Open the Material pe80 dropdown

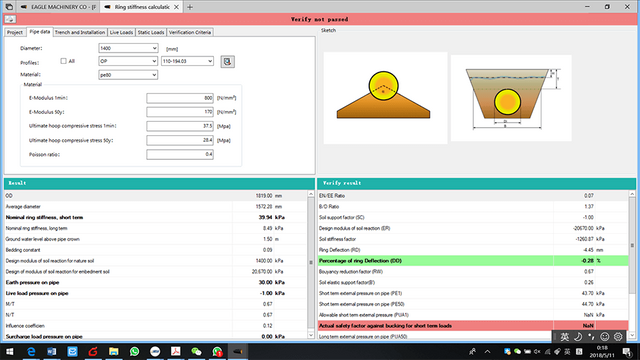pyautogui.click(x=128, y=75)
